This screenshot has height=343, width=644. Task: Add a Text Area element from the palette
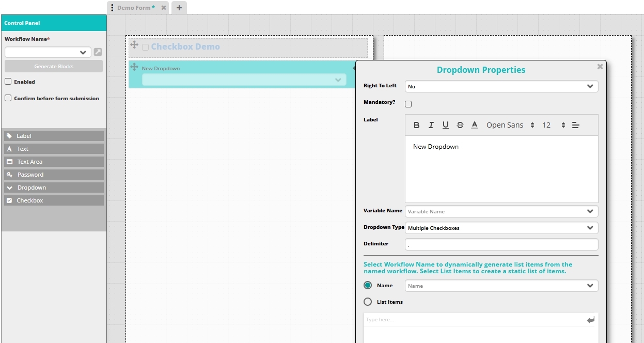tap(54, 162)
